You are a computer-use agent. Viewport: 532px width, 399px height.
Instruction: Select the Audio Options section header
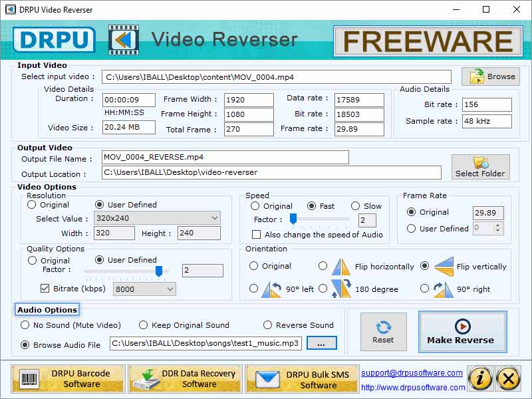point(47,309)
